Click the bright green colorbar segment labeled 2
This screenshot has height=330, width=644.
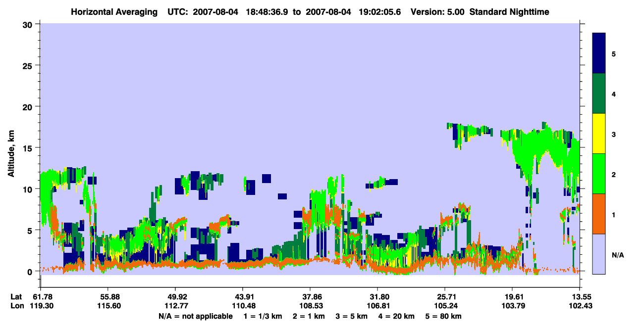pyautogui.click(x=599, y=174)
